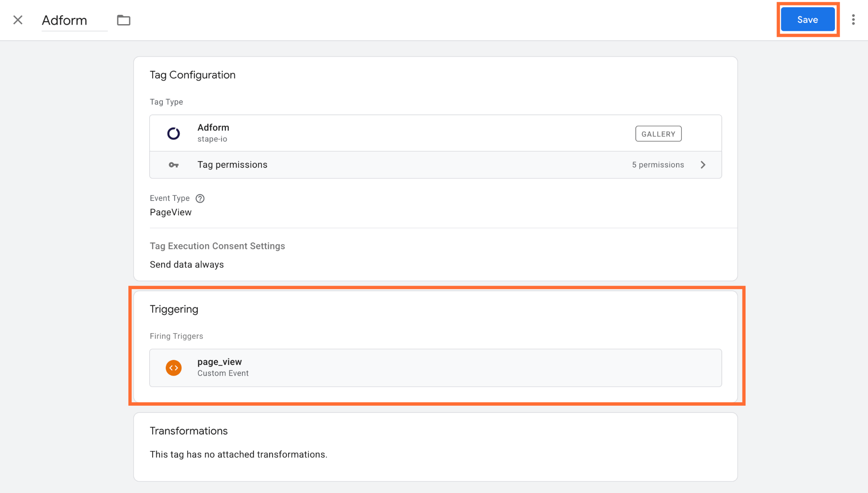
Task: Open the Event Type help question mark
Action: click(x=200, y=198)
